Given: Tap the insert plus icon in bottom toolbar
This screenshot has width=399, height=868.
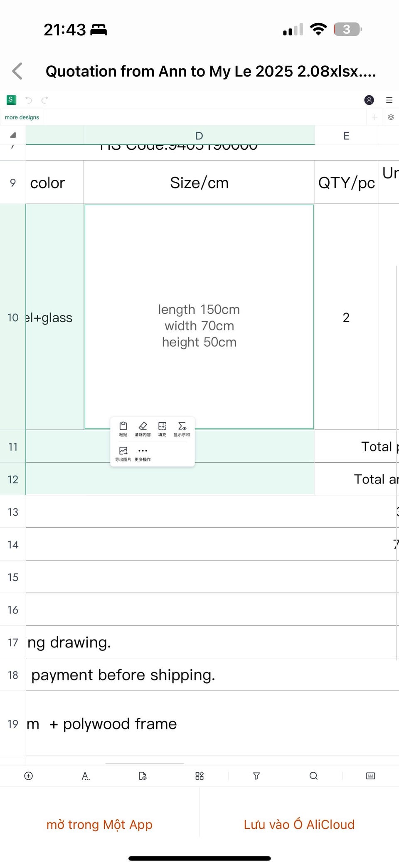Looking at the screenshot, I should (x=29, y=776).
